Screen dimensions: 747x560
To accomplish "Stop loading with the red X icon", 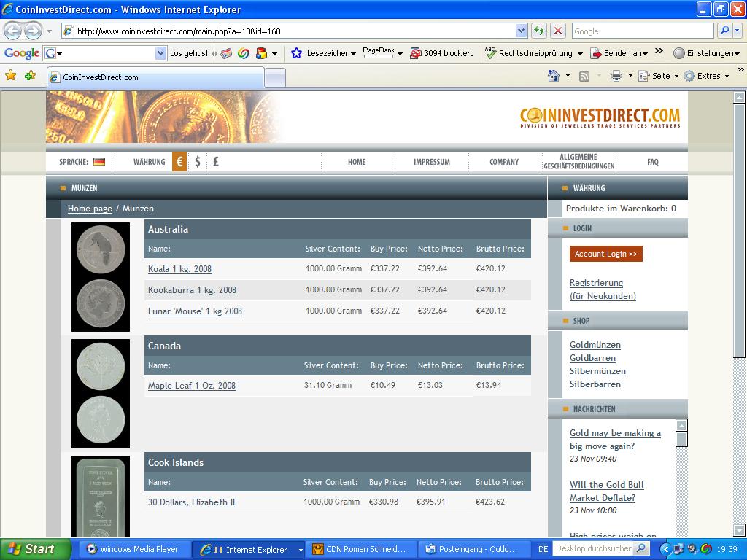I will [x=557, y=31].
